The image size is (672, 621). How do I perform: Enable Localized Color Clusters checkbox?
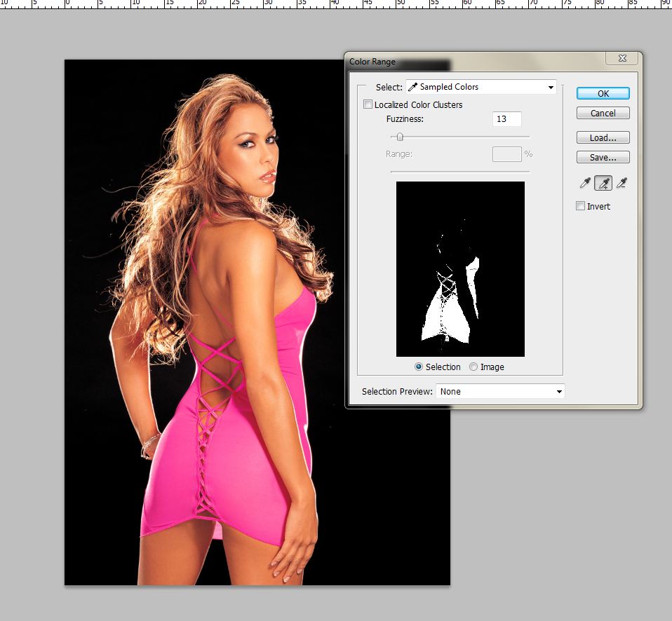(x=368, y=104)
